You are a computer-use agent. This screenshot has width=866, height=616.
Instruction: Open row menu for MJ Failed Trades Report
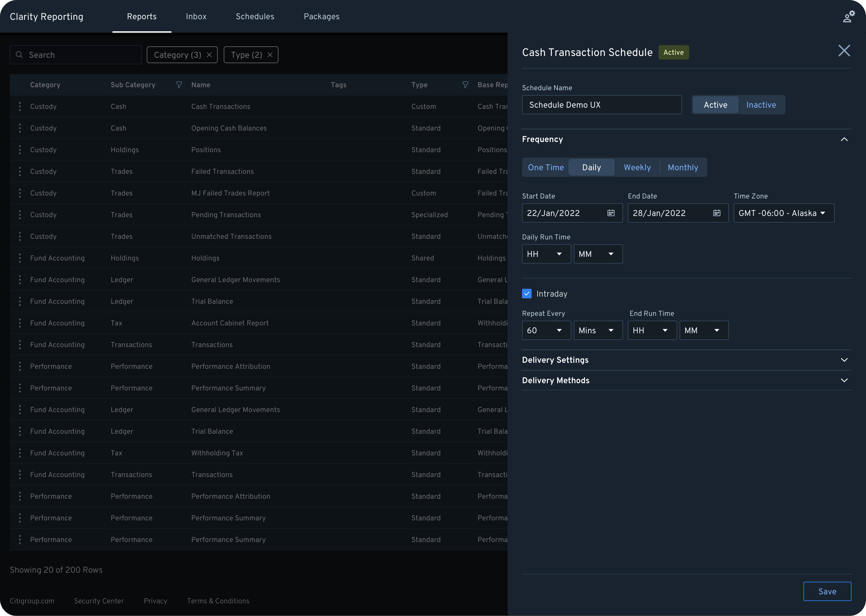click(x=20, y=193)
